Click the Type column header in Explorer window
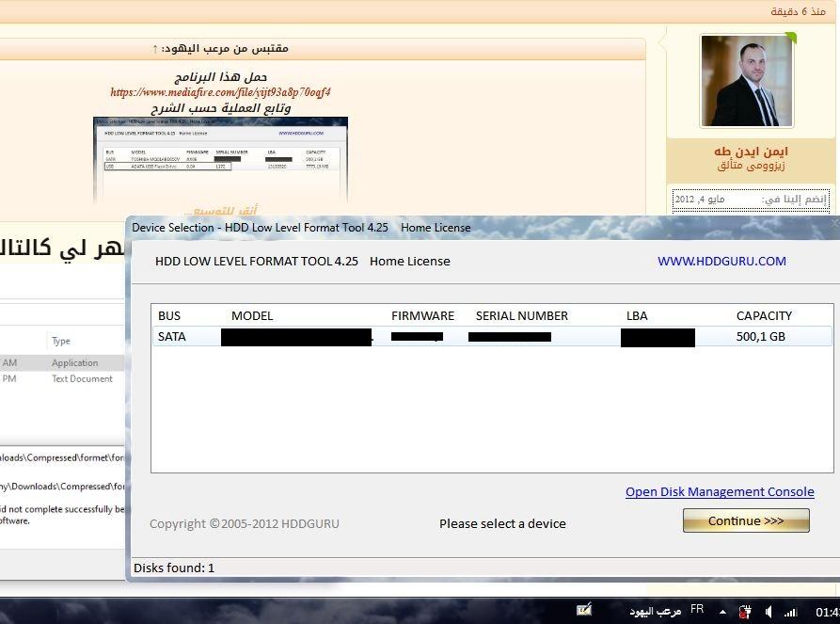Viewport: 840px width, 624px height. pos(61,341)
